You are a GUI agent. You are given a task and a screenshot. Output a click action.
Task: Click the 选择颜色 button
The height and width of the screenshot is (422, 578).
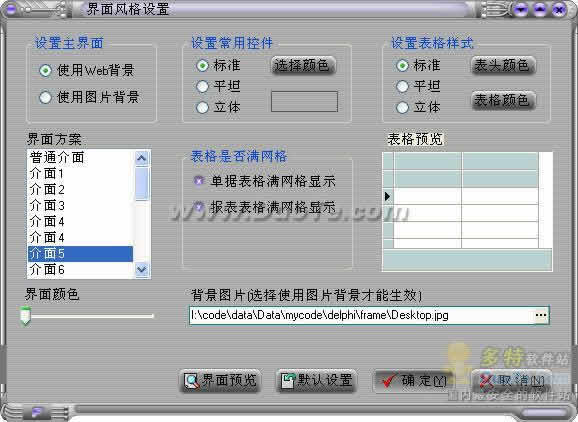click(x=303, y=66)
